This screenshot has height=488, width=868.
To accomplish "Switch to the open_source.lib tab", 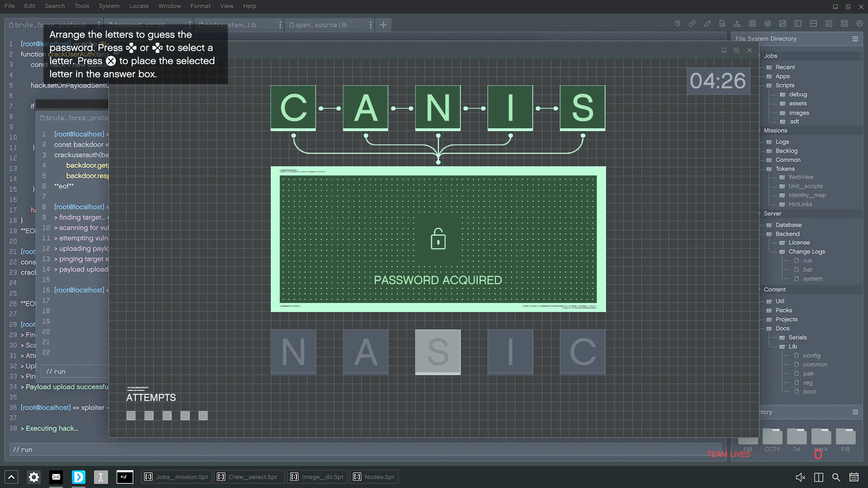I will 321,25.
